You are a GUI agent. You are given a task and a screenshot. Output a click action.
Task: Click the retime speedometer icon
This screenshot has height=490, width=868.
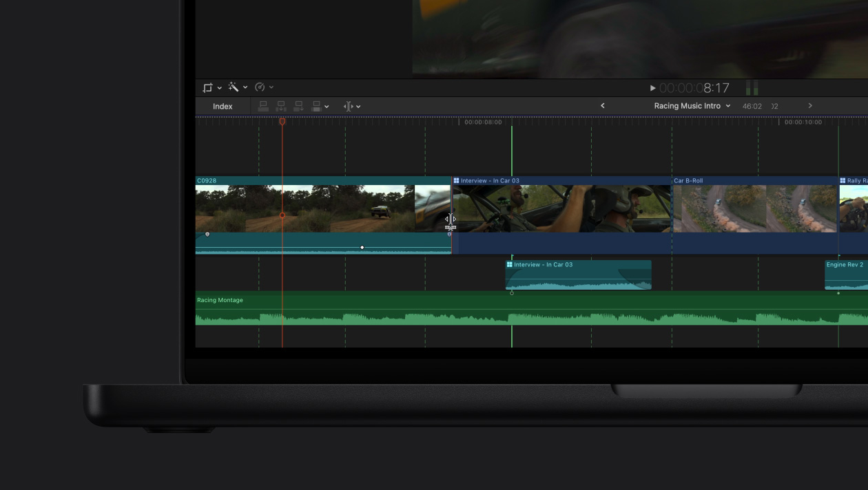260,87
